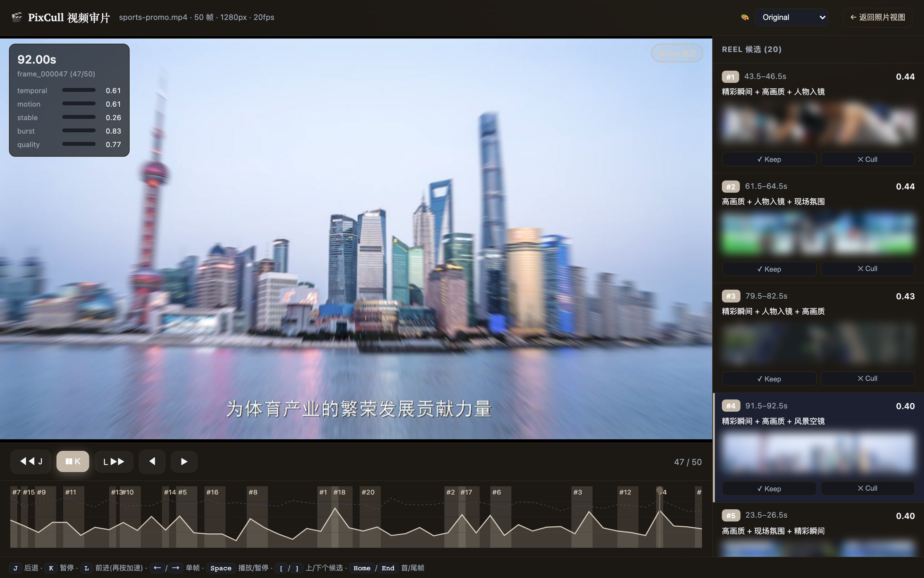The image size is (924, 578).
Task: Click the Home key hint in footer
Action: [362, 568]
